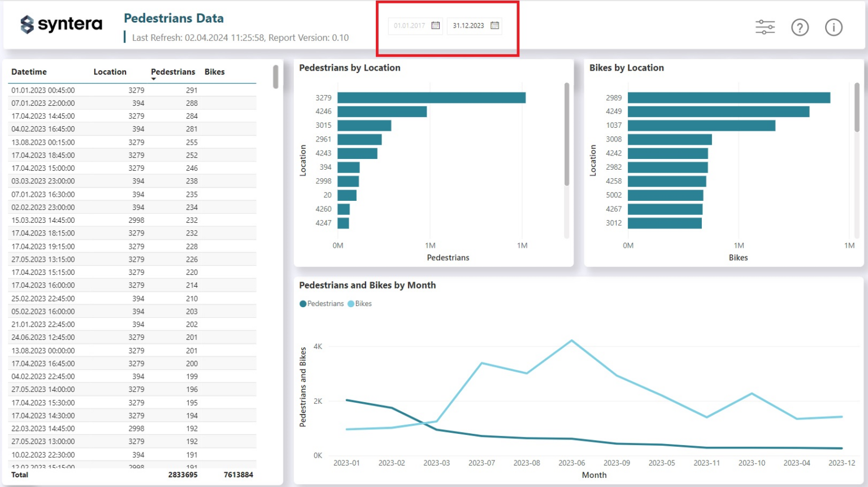View report details via the info icon
The height and width of the screenshot is (487, 868).
tap(834, 27)
